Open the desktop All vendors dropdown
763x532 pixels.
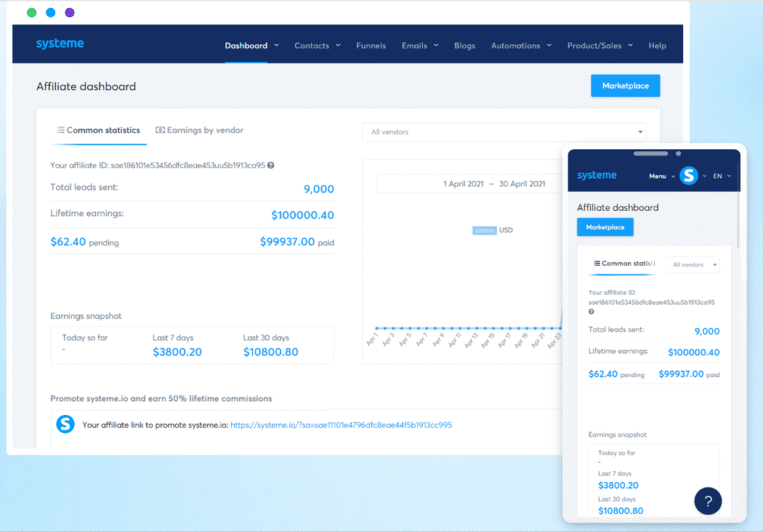504,132
